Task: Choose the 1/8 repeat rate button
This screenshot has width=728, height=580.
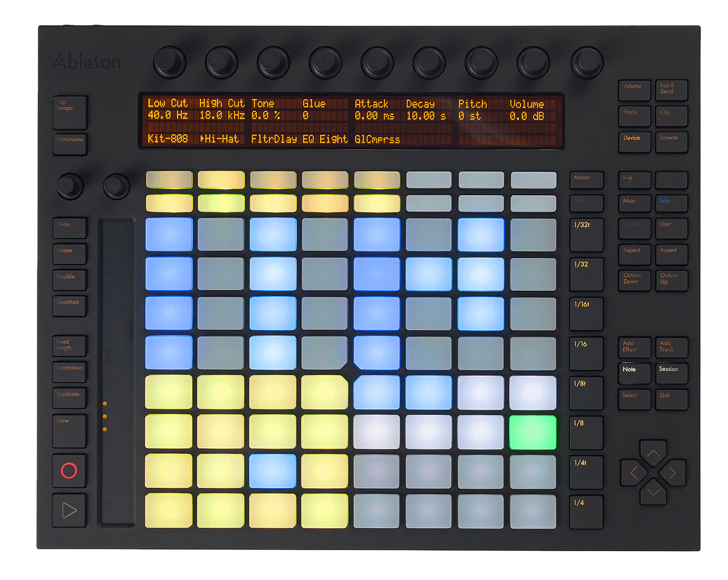Action: pyautogui.click(x=586, y=433)
